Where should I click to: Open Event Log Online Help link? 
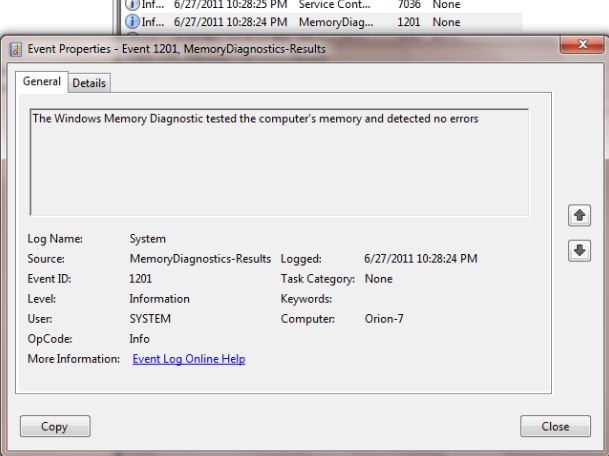(x=189, y=359)
